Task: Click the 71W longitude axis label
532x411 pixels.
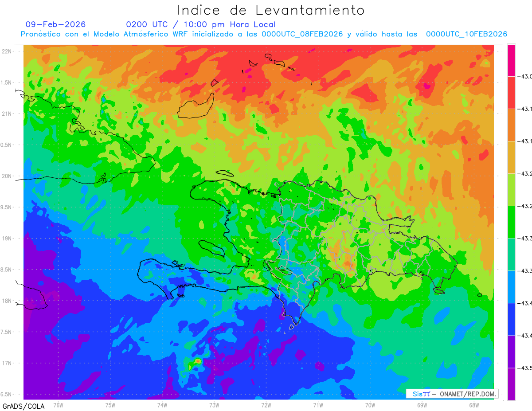Action: (318, 405)
